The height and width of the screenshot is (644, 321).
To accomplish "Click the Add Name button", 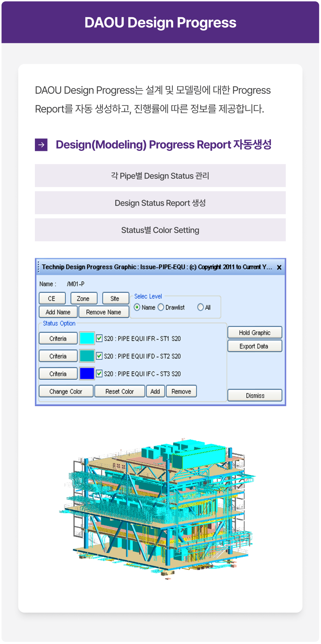I will [58, 312].
